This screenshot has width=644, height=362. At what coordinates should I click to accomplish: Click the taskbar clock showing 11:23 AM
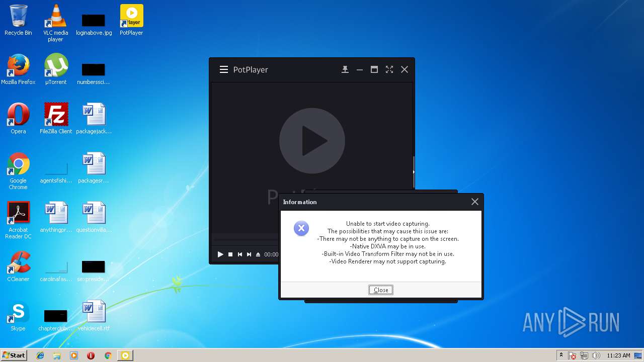[618, 355]
